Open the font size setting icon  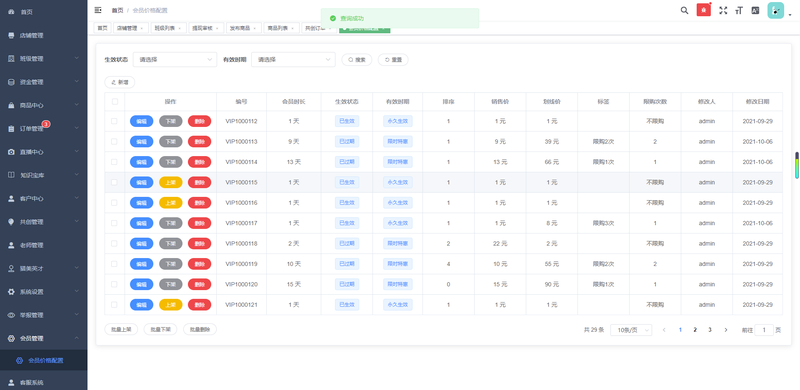[x=739, y=10]
